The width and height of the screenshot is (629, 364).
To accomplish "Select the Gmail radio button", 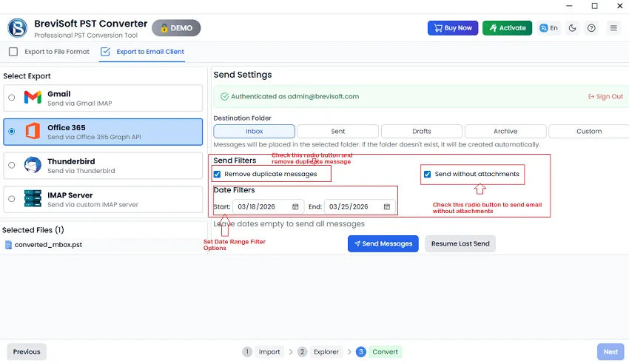I will [12, 98].
